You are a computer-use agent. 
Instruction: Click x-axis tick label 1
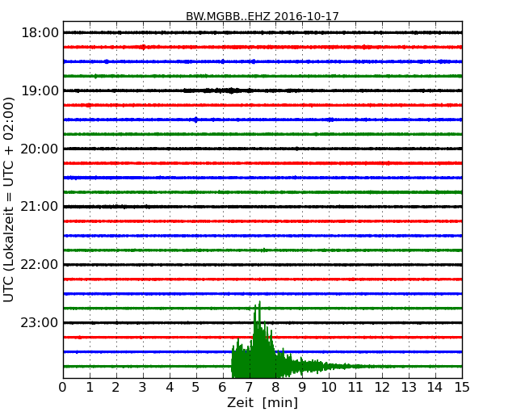(90, 388)
